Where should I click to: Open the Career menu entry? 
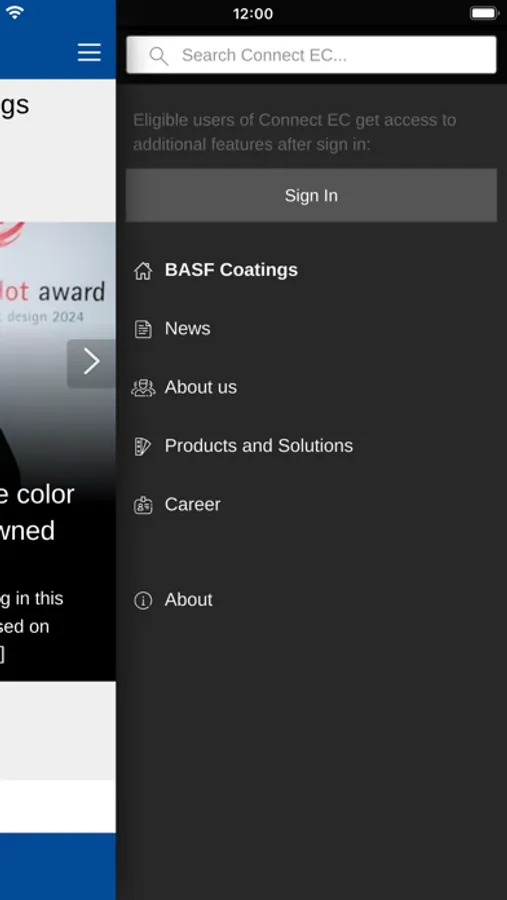pyautogui.click(x=192, y=505)
